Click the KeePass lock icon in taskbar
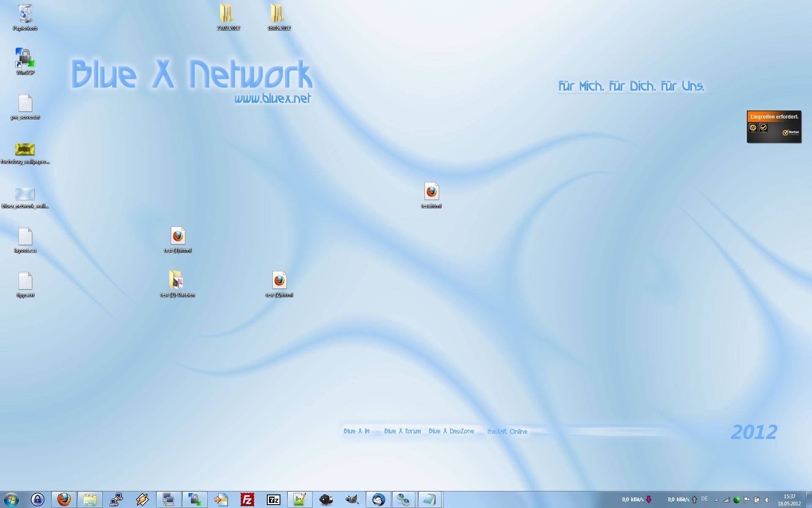812x508 pixels. (38, 500)
